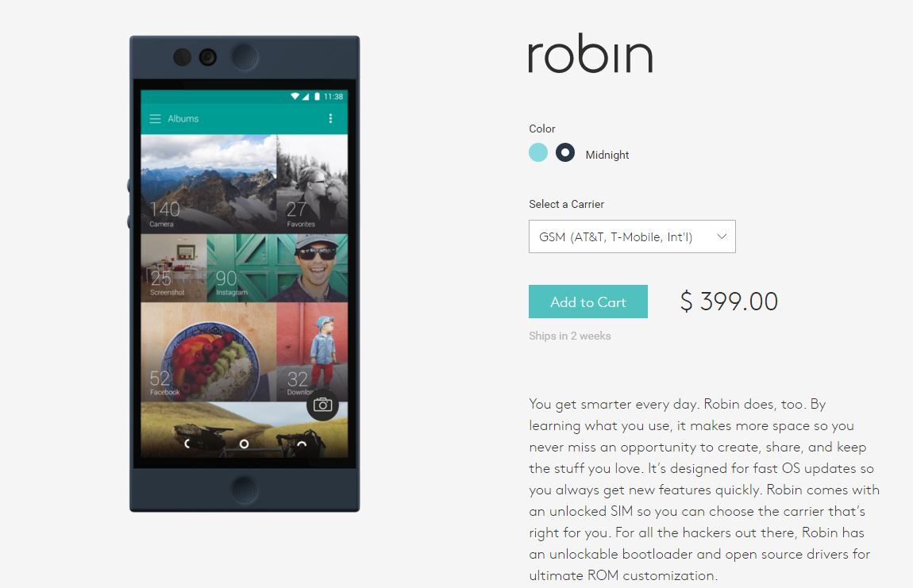This screenshot has width=913, height=588.
Task: Open the Download album with 32 items
Action: (312, 352)
